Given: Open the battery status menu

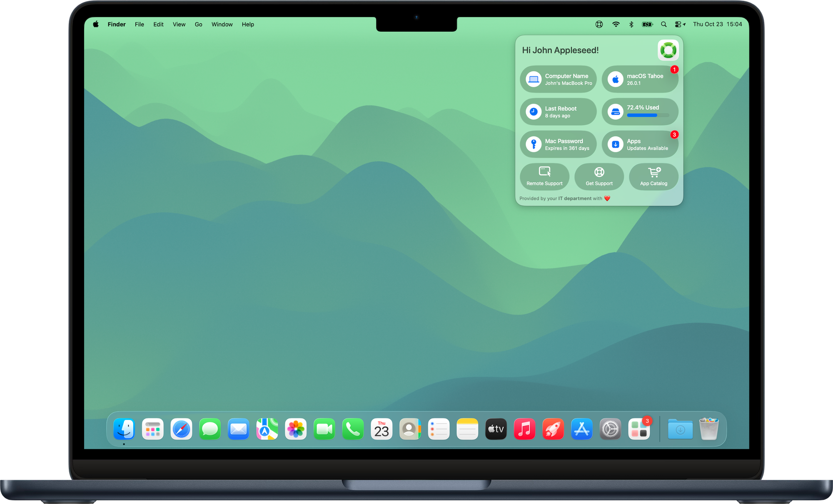Looking at the screenshot, I should [x=647, y=25].
